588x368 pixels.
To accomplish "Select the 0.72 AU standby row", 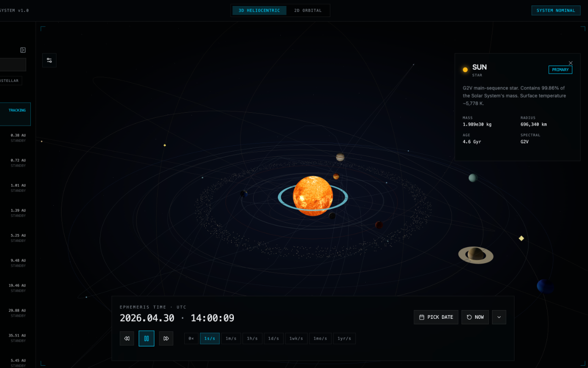I will [15, 163].
